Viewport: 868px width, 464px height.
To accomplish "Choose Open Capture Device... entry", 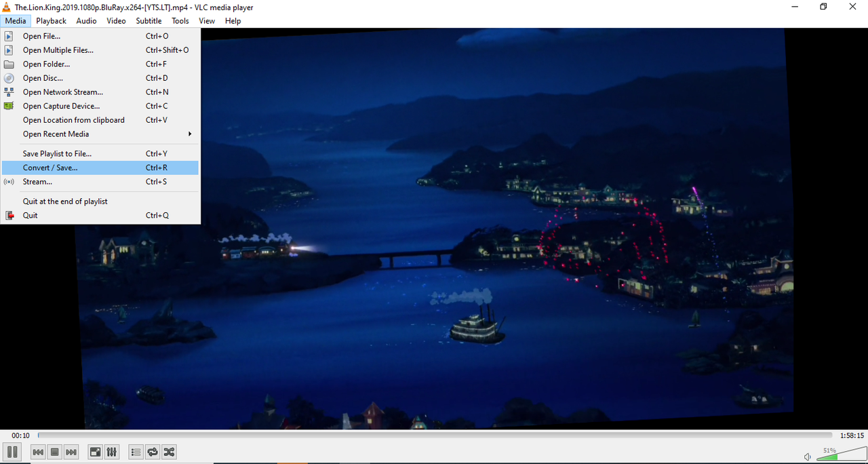I will point(100,106).
